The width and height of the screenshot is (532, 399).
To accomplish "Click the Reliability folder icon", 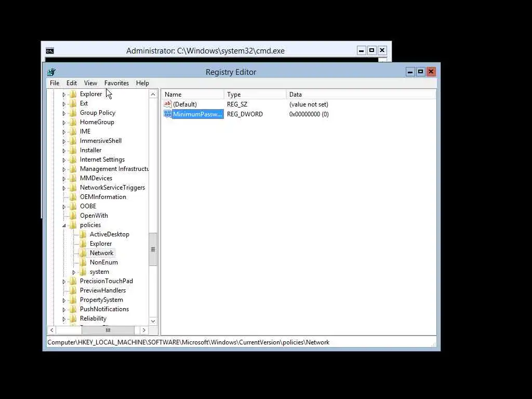I will (73, 318).
